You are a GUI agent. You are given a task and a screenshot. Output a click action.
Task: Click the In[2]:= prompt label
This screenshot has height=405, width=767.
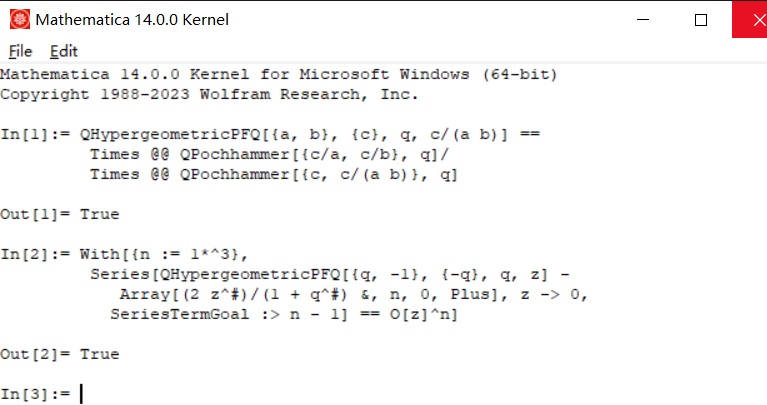click(35, 254)
